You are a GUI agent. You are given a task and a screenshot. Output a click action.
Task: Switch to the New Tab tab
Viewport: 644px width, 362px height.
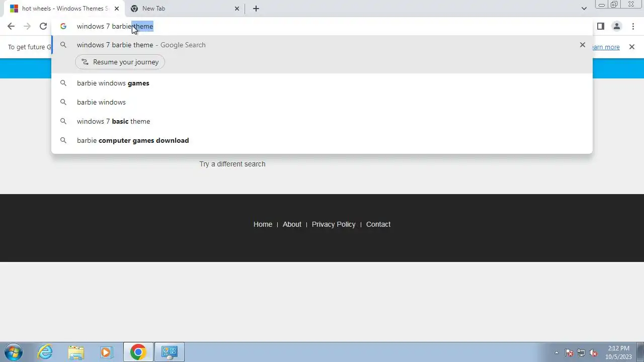pyautogui.click(x=185, y=9)
